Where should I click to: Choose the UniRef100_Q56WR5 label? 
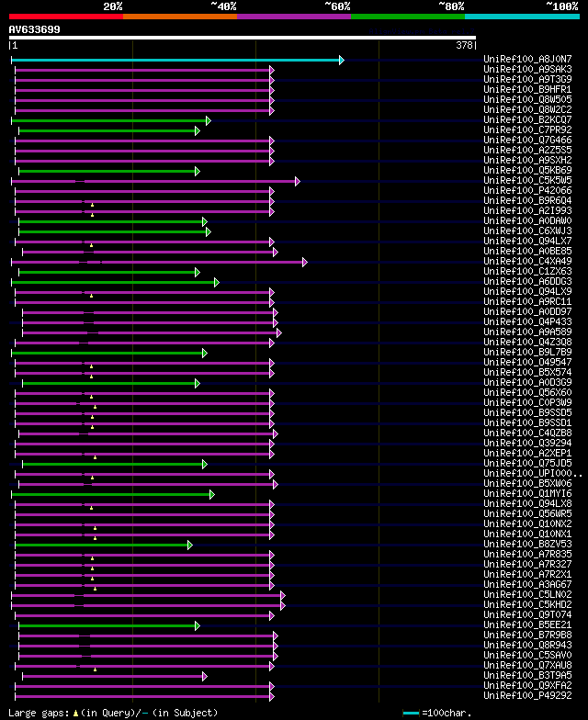(x=527, y=514)
